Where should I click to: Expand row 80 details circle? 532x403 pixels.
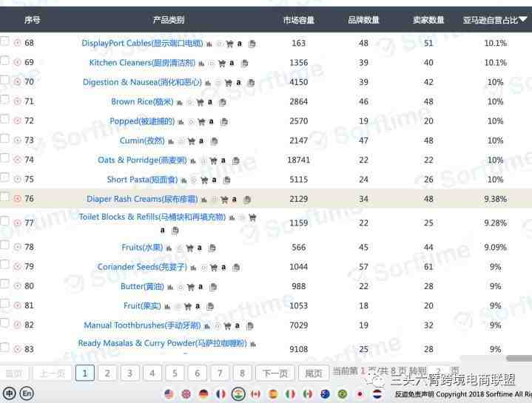pyautogui.click(x=17, y=286)
